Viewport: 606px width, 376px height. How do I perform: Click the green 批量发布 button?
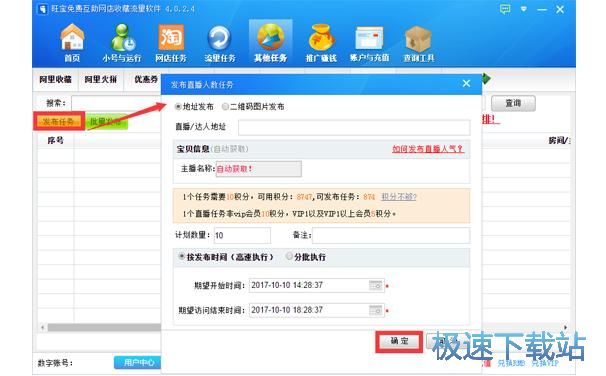coord(106,122)
